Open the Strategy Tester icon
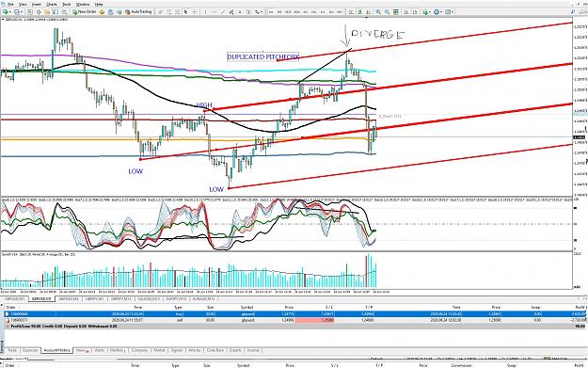Image resolution: width=588 pixels, height=368 pixels. click(x=64, y=12)
